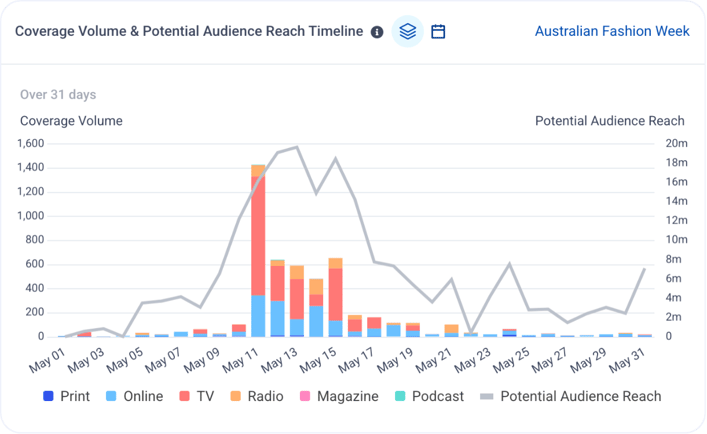
Task: Click the chart title heading text
Action: tap(189, 31)
